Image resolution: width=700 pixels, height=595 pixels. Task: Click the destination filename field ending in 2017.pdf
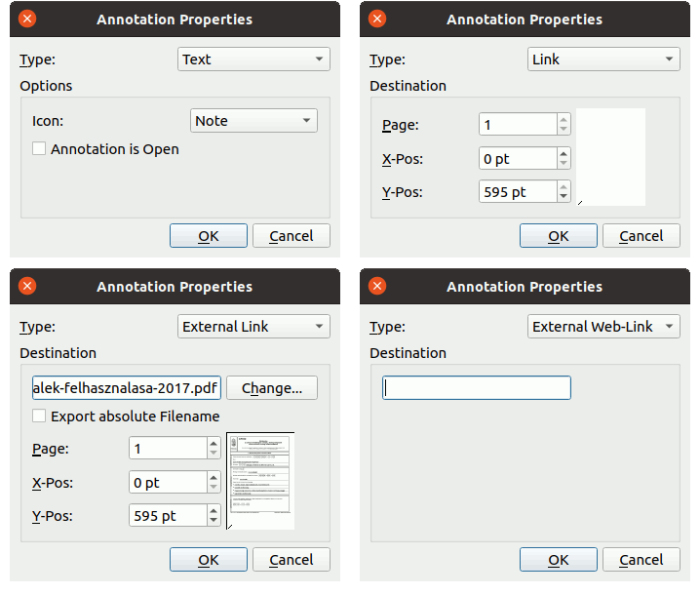coord(126,388)
